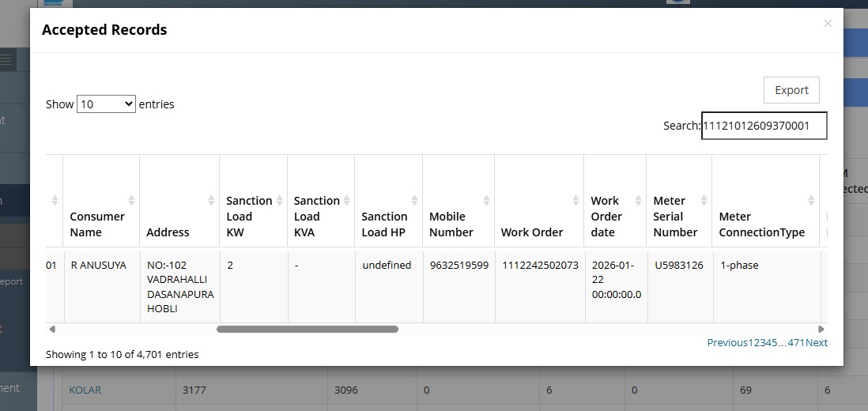Sort by Sanction Load KW column
The width and height of the screenshot is (868, 411).
253,200
